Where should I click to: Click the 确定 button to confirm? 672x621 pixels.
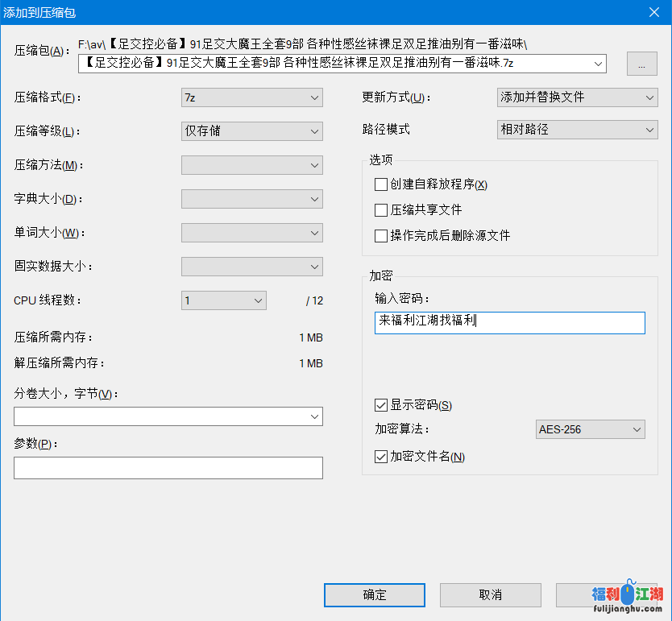coord(374,595)
